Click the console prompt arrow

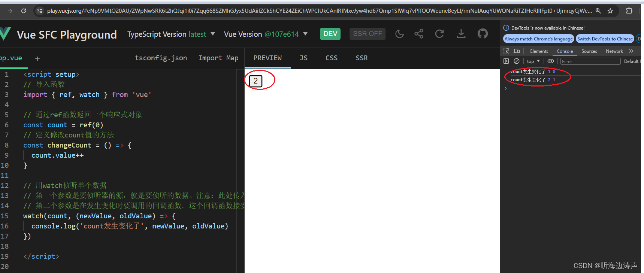(x=505, y=88)
